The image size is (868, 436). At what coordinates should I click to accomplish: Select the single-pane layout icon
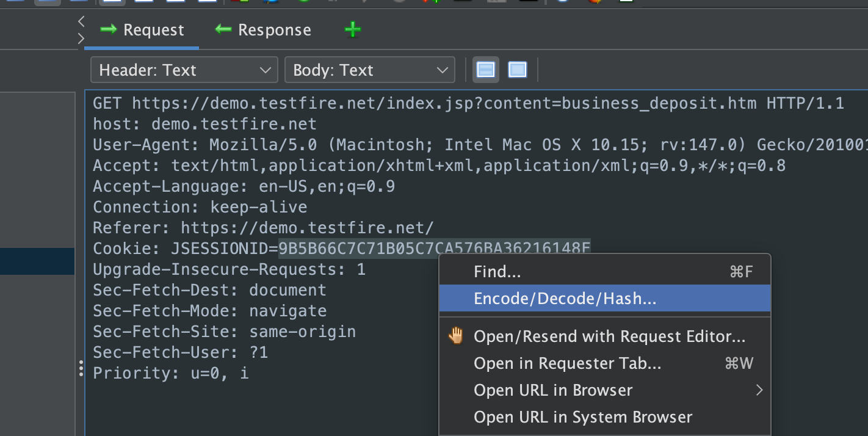click(x=517, y=69)
